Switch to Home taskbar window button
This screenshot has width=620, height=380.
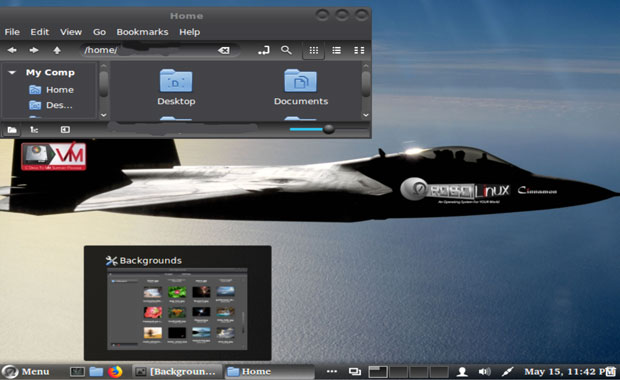269,372
